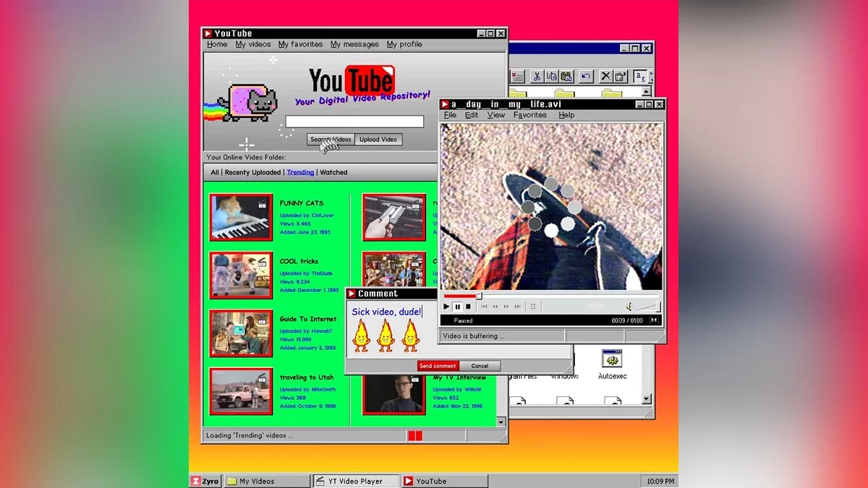Click the Cut scissors icon in file window
The width and height of the screenshot is (868, 488).
coord(537,76)
